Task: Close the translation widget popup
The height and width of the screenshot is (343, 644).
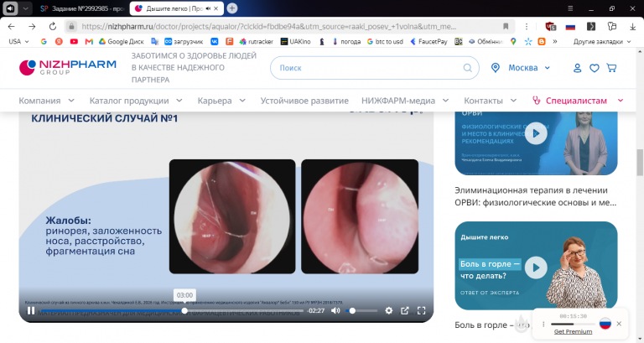Action: [x=619, y=324]
